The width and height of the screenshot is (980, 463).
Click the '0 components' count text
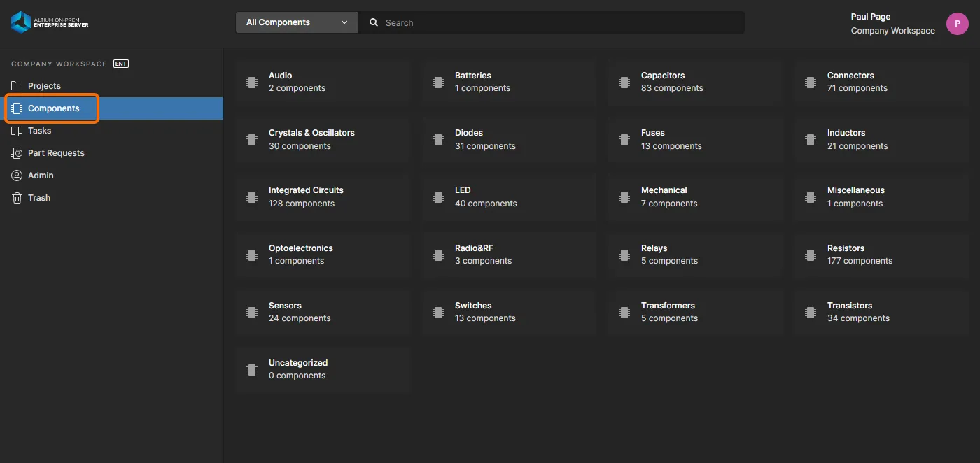point(297,376)
